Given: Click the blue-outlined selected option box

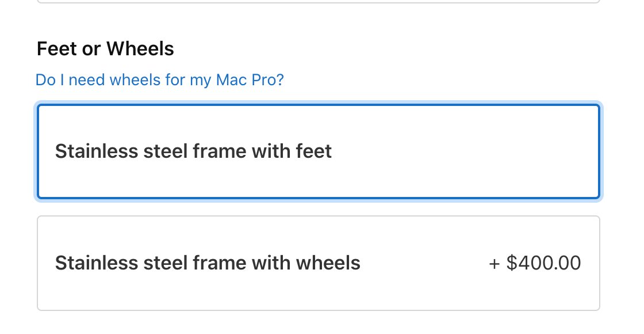Looking at the screenshot, I should pos(319,151).
